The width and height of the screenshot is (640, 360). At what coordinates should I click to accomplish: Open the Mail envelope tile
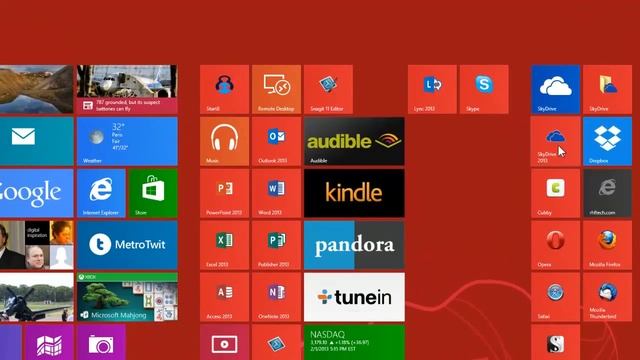pyautogui.click(x=37, y=141)
